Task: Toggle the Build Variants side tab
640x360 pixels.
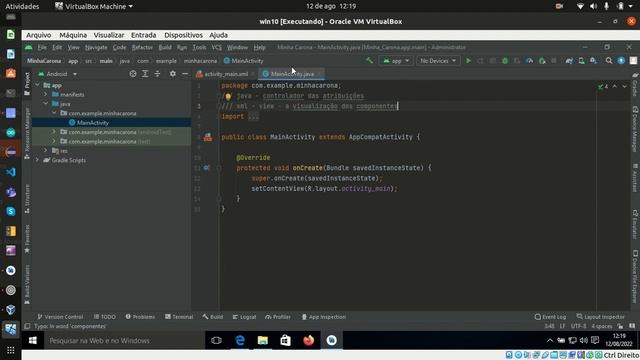Action: click(27, 284)
